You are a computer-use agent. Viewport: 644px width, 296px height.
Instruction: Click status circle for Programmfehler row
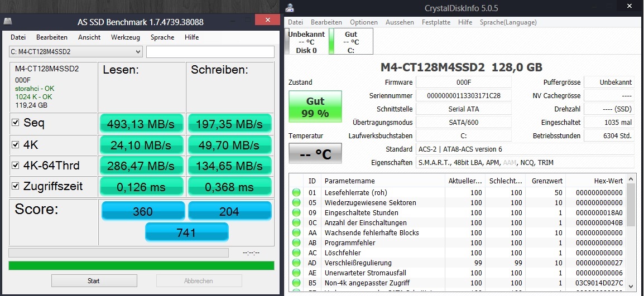click(x=296, y=242)
